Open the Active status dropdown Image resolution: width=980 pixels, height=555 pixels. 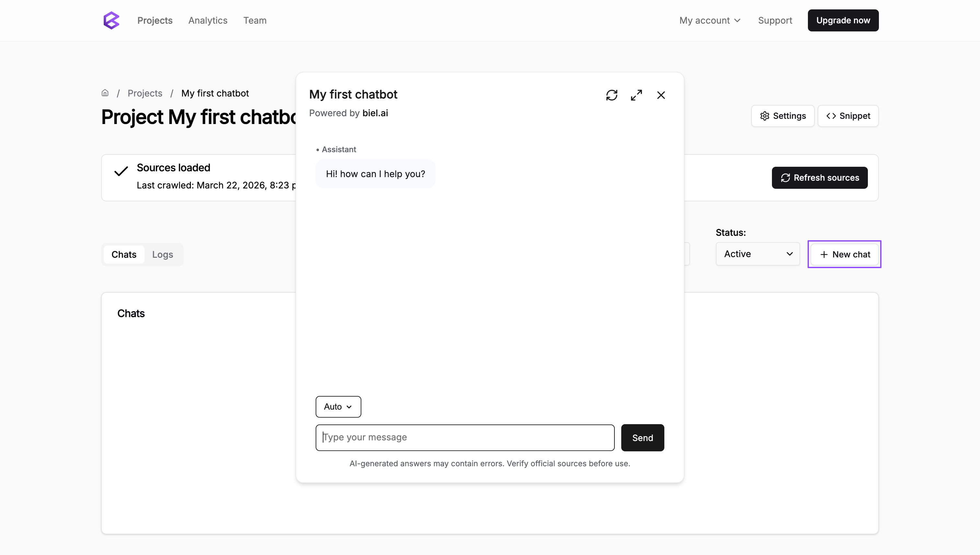click(x=757, y=254)
